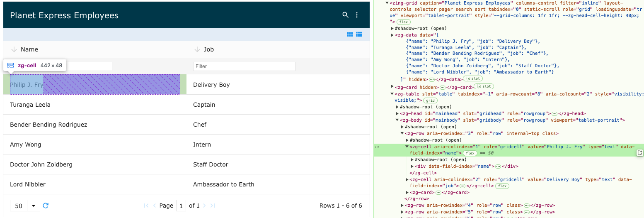Click the Lord Nibbler cell
Viewport: 644px width, 218px height.
pyautogui.click(x=95, y=184)
